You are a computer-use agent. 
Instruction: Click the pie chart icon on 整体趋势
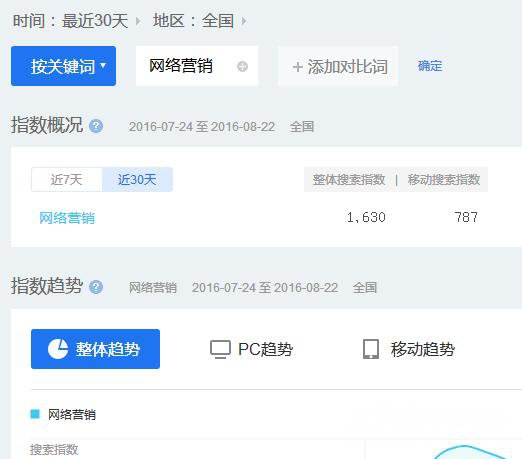click(58, 349)
